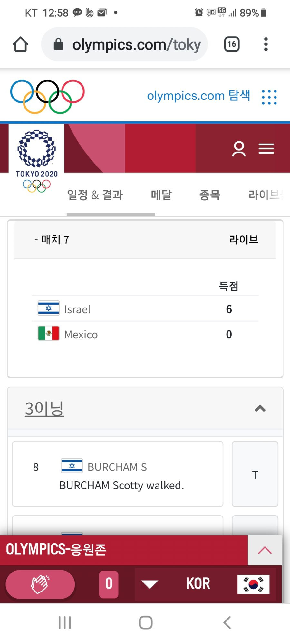Screen dimensions: 290x644
Task: Open the olympics.com nine-dot explore grid
Action: coord(269,97)
